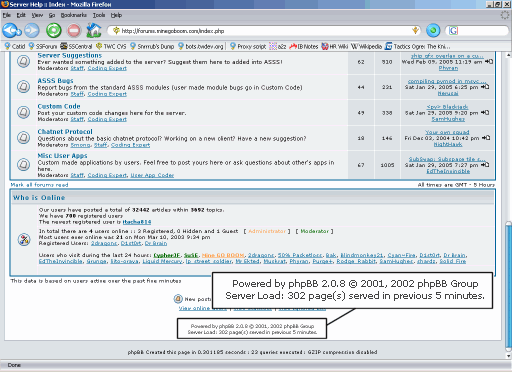
Task: Open the bots.twdev.org bookmark
Action: [x=201, y=46]
